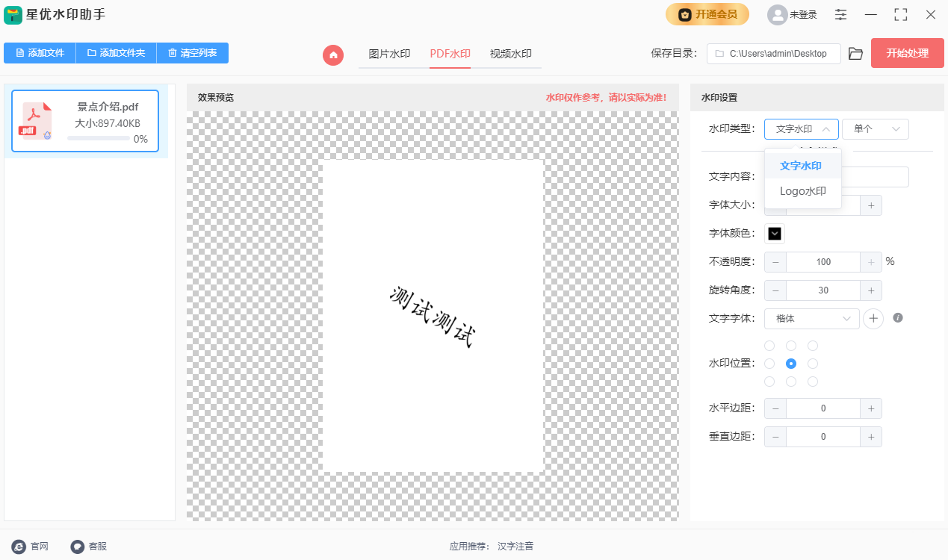The image size is (948, 560).
Task: Select top-left watermark position
Action: [x=769, y=346]
